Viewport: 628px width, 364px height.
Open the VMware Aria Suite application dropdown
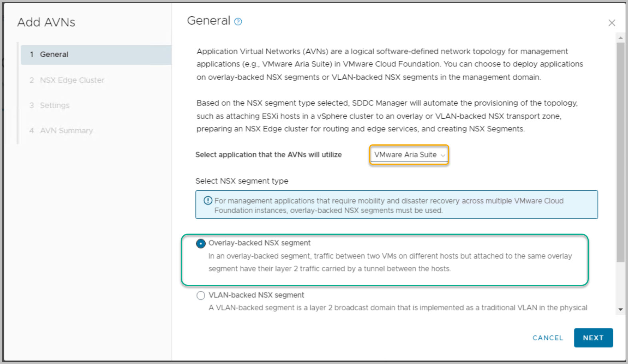[x=409, y=155]
